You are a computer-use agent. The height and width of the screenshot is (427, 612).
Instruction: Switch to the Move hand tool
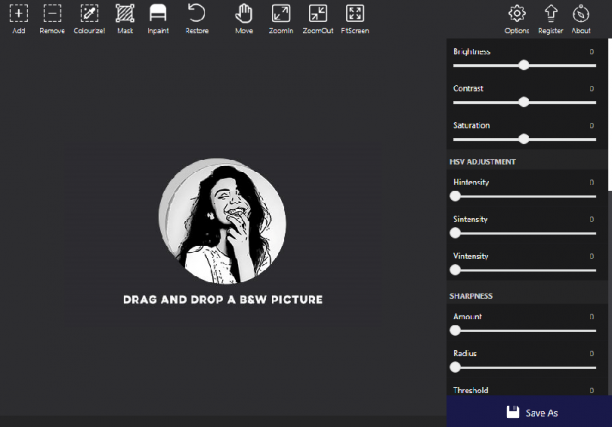244,19
